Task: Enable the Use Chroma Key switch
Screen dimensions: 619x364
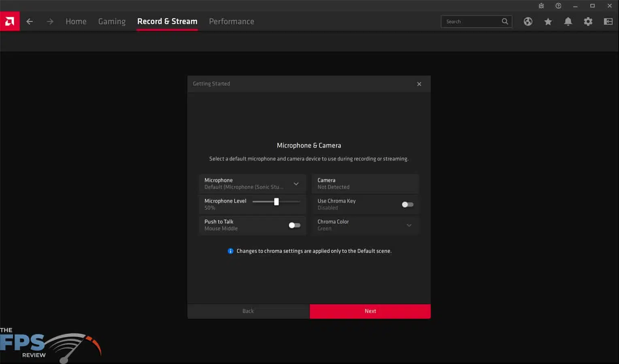Action: (x=408, y=205)
